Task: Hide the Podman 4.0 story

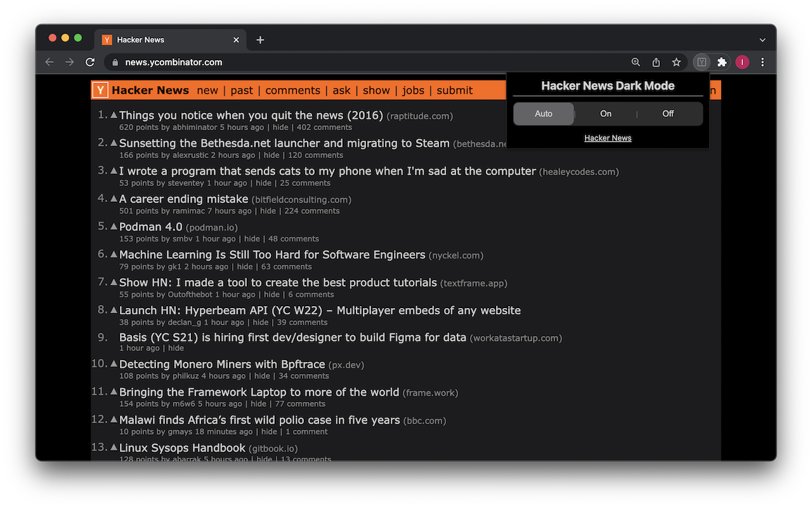Action: tap(252, 239)
